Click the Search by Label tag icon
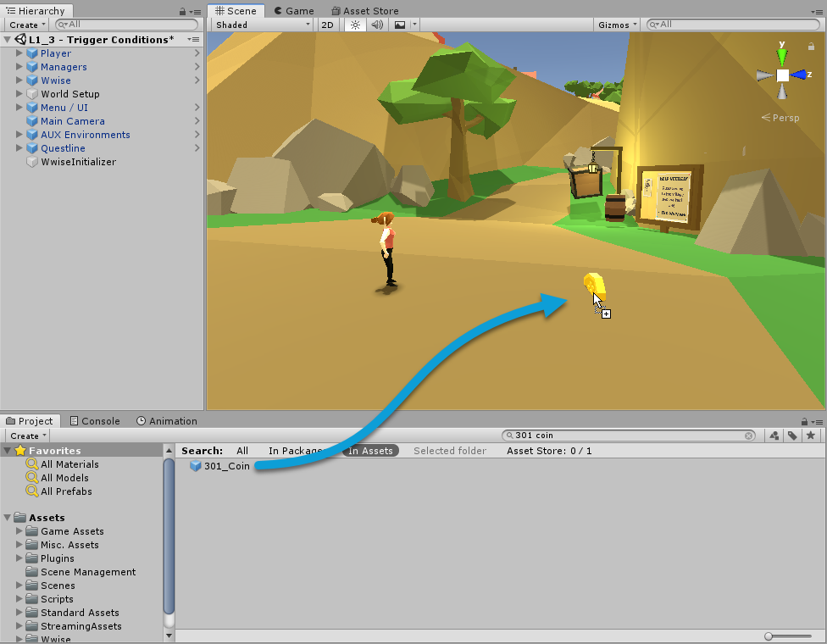 792,436
